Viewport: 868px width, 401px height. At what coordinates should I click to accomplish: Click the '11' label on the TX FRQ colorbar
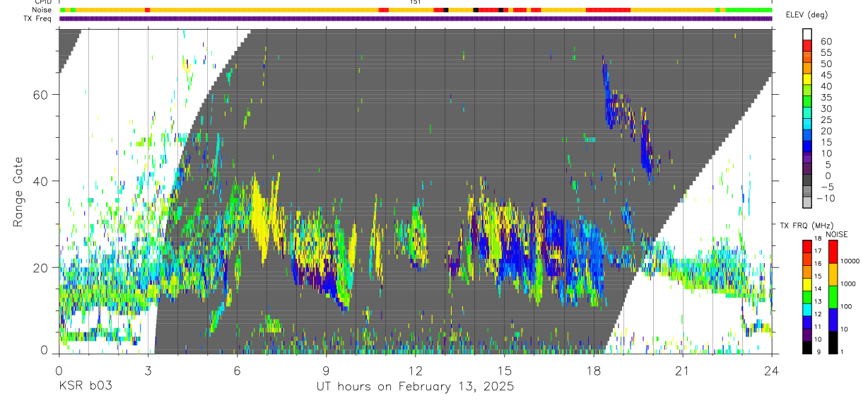[817, 327]
